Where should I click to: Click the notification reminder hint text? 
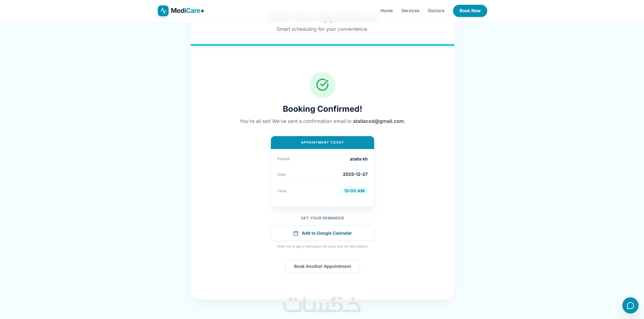point(322,247)
